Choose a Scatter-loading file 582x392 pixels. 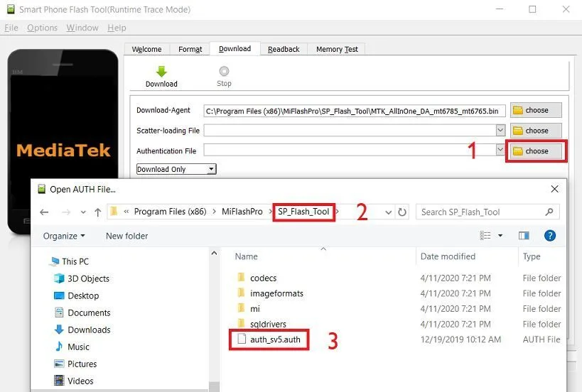[x=536, y=131]
